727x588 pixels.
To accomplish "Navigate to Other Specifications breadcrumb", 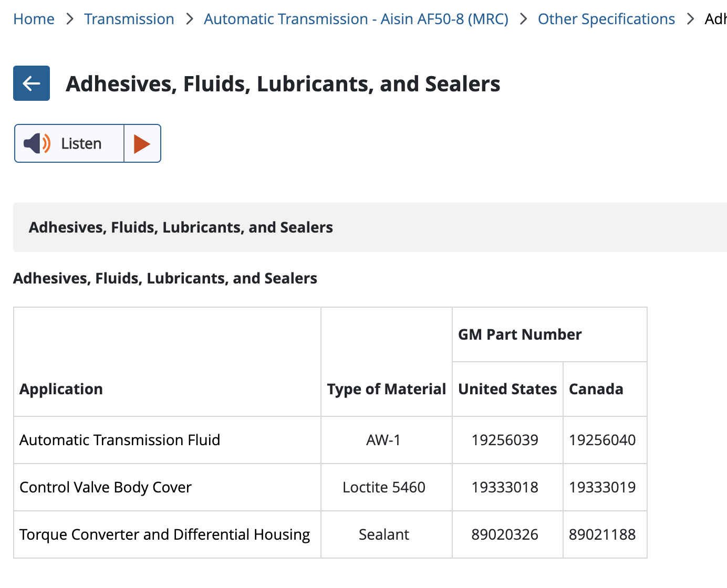I will [x=606, y=19].
